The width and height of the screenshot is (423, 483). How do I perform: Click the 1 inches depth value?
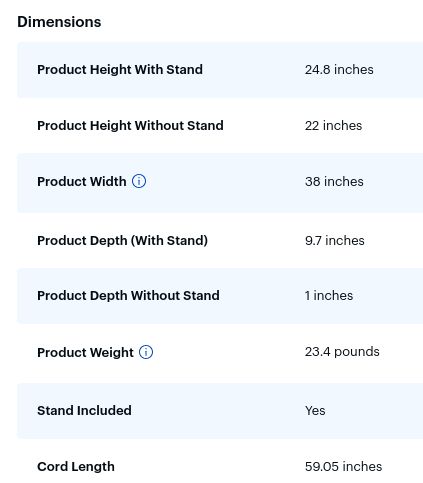(x=329, y=295)
